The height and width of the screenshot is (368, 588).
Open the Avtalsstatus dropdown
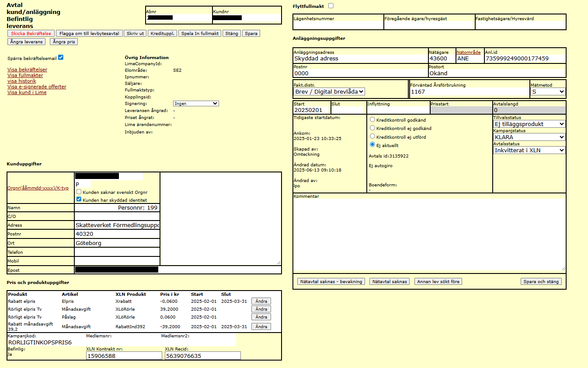pyautogui.click(x=529, y=150)
